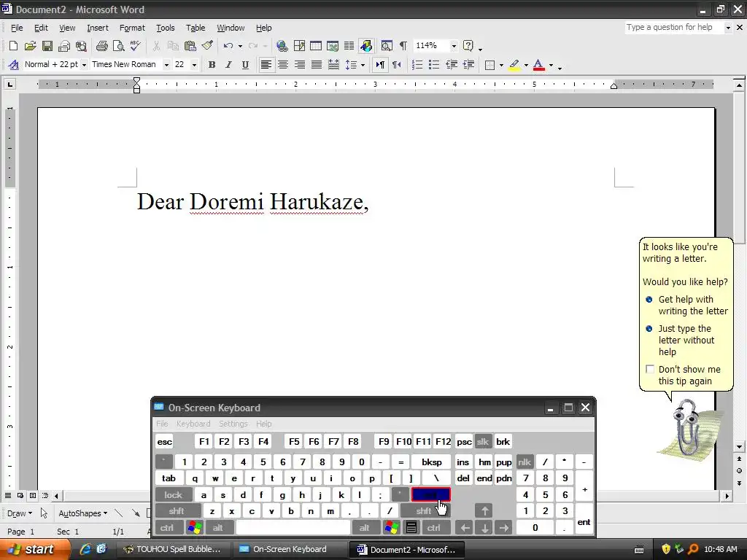Screen dimensions: 747x560
Task: Click the "Type a question for help" box
Action: tap(674, 28)
